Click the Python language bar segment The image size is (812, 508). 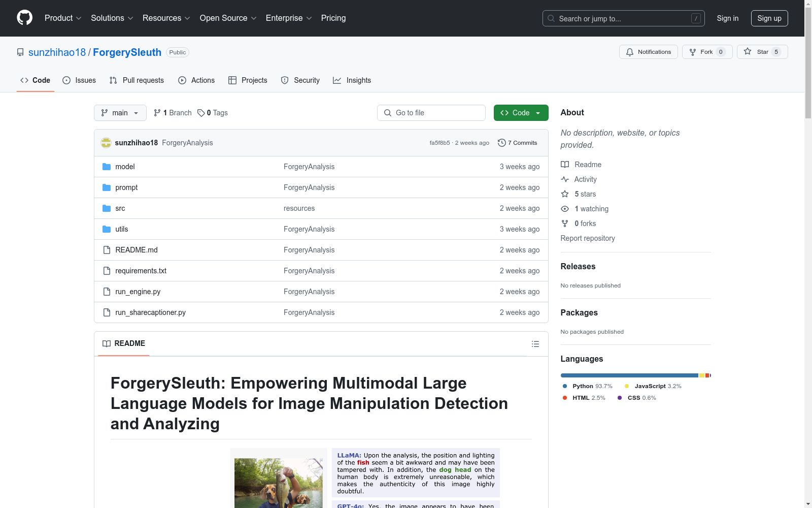point(629,375)
